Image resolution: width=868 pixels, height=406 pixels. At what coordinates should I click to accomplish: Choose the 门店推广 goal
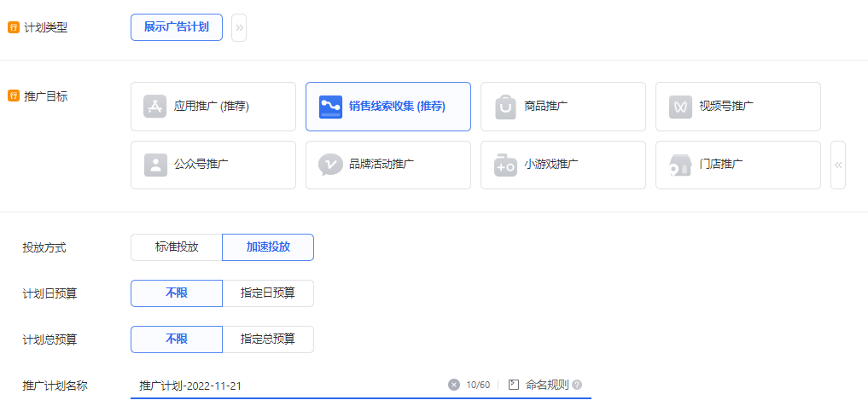[738, 165]
